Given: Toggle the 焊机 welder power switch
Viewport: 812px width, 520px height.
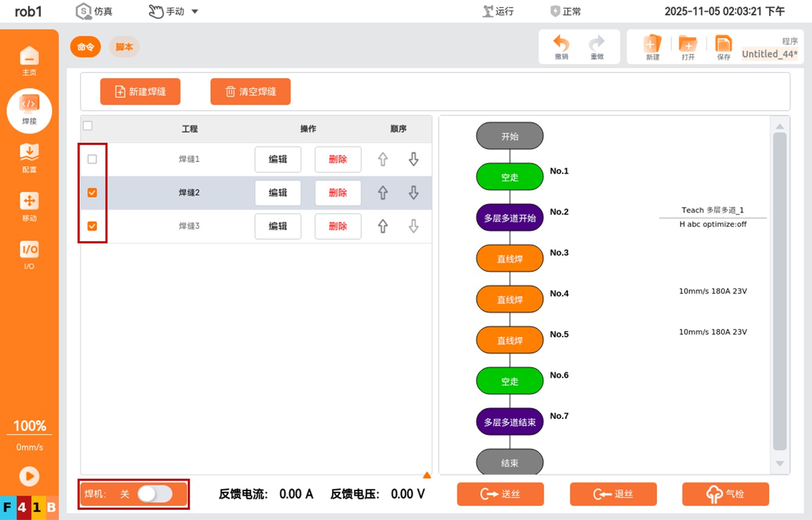Looking at the screenshot, I should point(155,494).
